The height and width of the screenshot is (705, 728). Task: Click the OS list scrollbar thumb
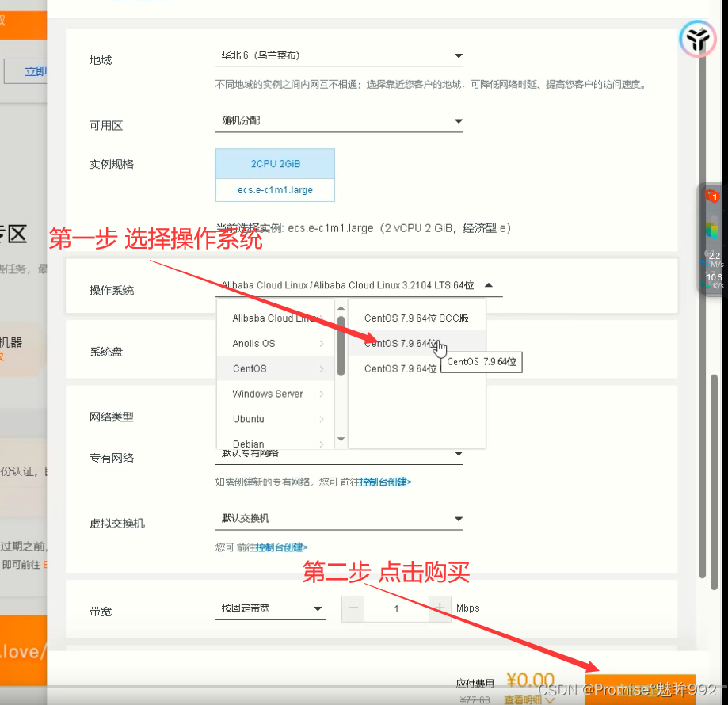(x=341, y=346)
